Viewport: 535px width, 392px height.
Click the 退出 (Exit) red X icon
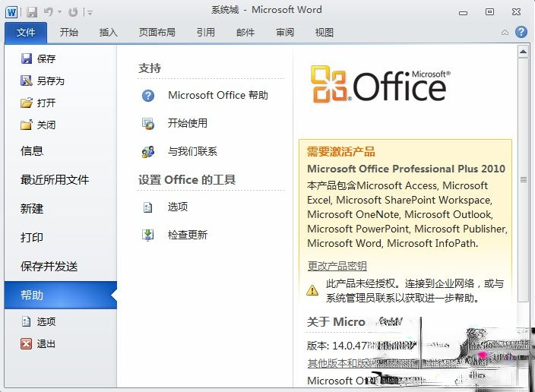point(27,343)
